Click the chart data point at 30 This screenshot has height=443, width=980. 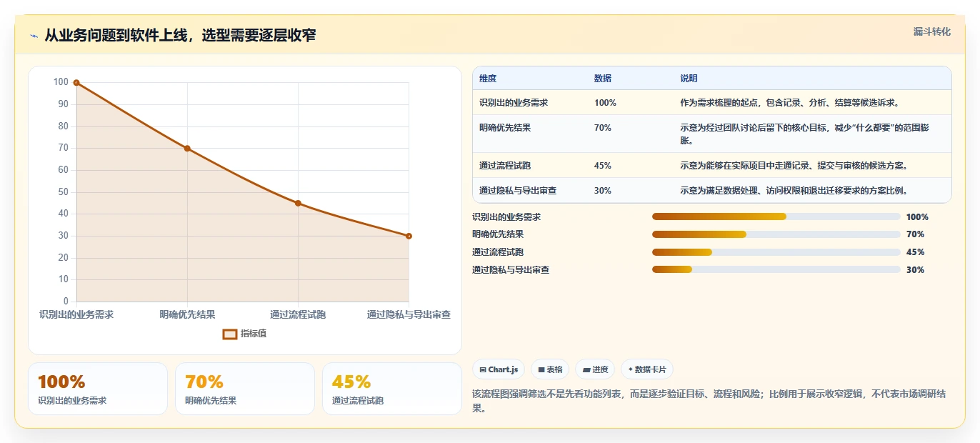pos(409,236)
